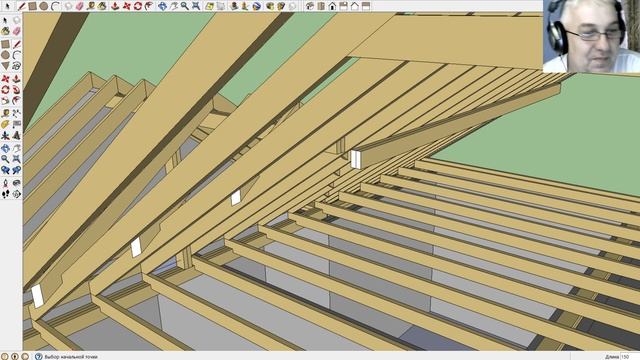Click Add New Building icon in top toolbar
Viewport: 640px width, 360px height.
[x=233, y=6]
